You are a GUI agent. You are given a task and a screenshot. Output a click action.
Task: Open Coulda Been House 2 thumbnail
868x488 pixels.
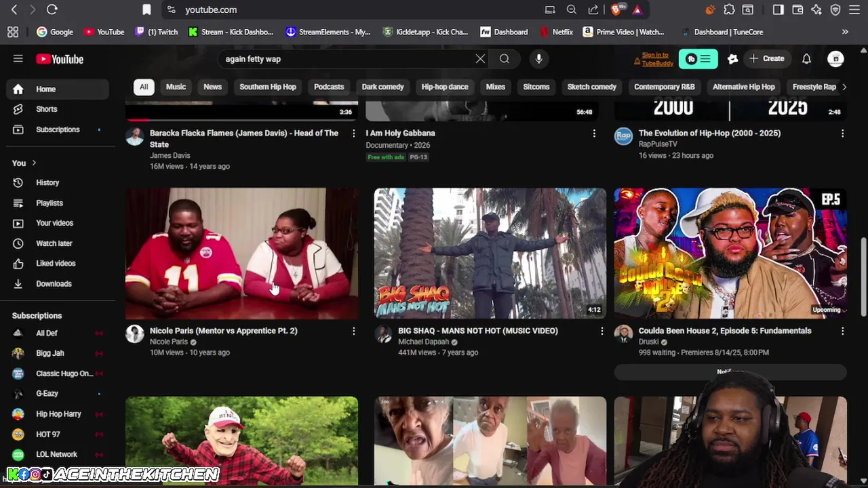pos(730,253)
